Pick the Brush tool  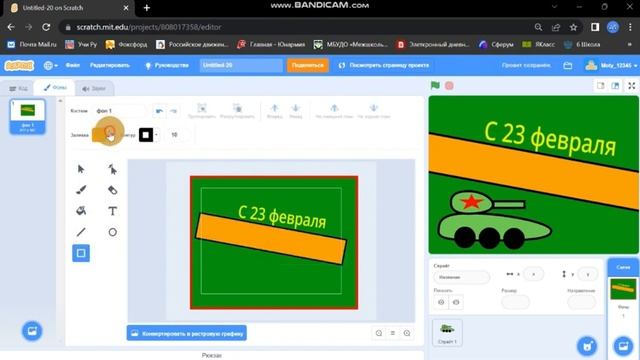81,190
